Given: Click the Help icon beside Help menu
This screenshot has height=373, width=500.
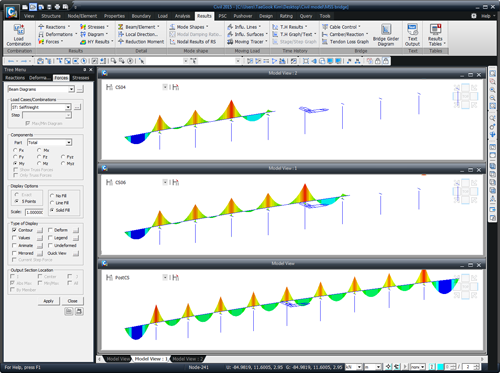Looking at the screenshot, I should coord(474,16).
